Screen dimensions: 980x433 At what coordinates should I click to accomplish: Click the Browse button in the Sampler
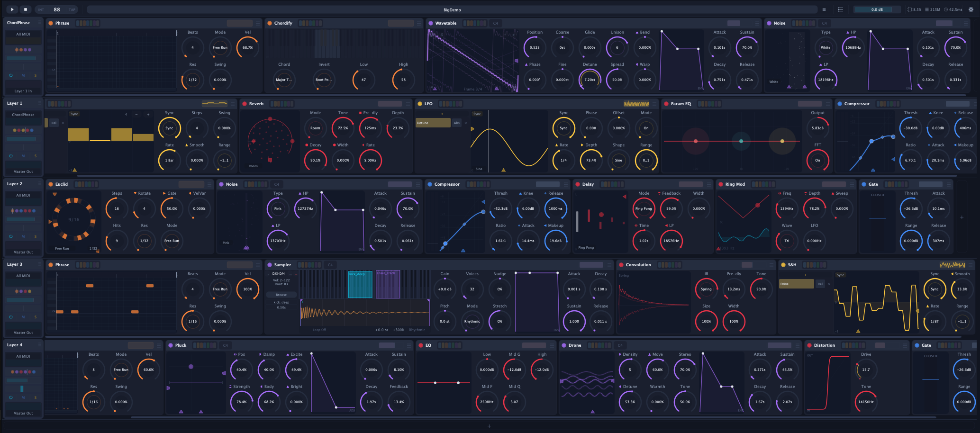[x=281, y=295]
